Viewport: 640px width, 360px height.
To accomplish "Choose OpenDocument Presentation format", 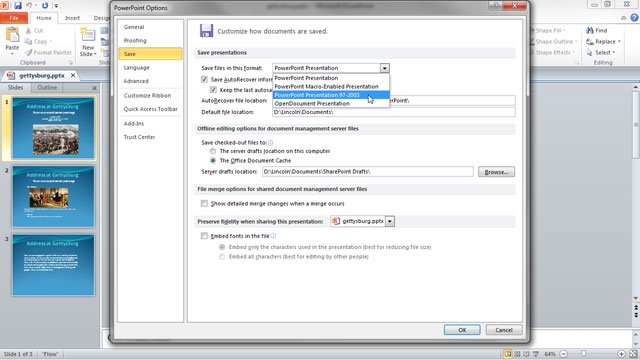I will (x=331, y=104).
